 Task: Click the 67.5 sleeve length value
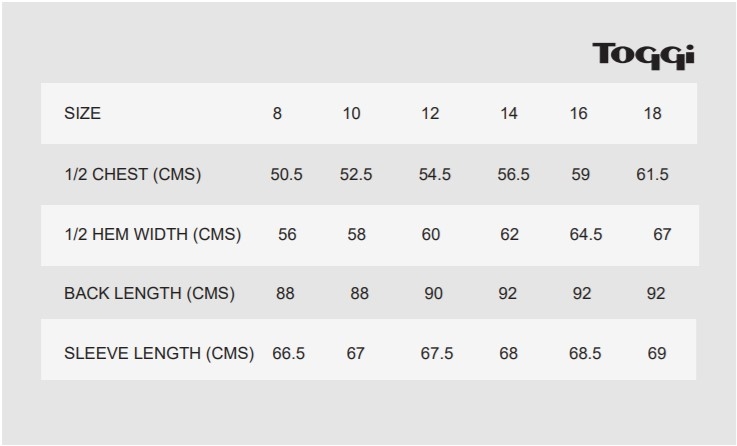(x=437, y=353)
